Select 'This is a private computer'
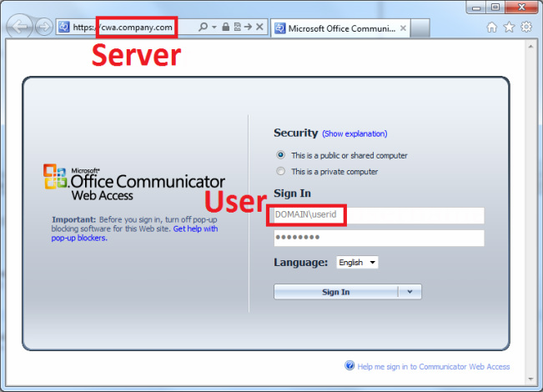The image size is (543, 392). click(280, 171)
